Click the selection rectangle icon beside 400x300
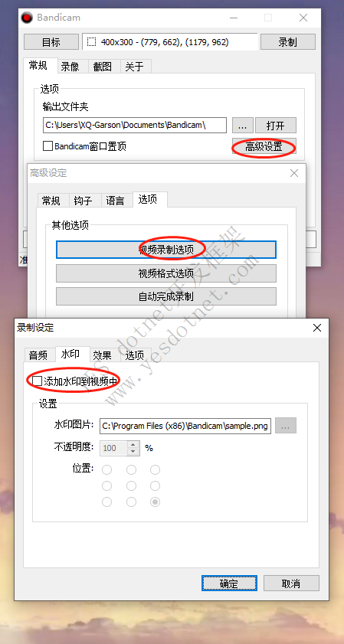The height and width of the screenshot is (644, 344). [92, 42]
